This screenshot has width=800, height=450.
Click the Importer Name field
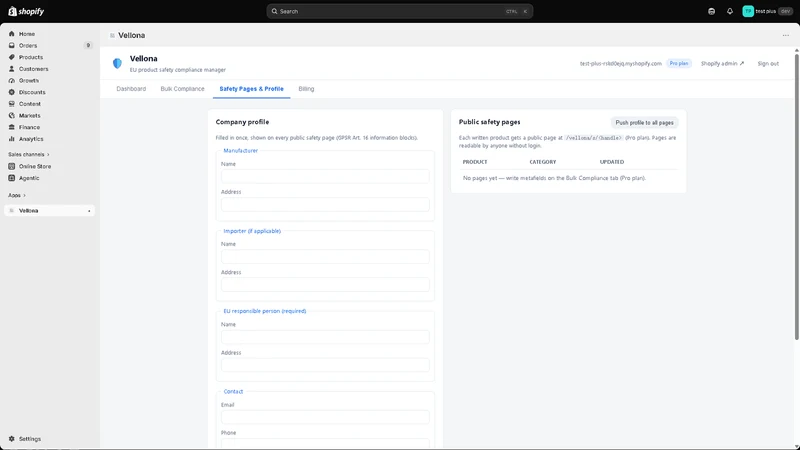[x=325, y=257]
